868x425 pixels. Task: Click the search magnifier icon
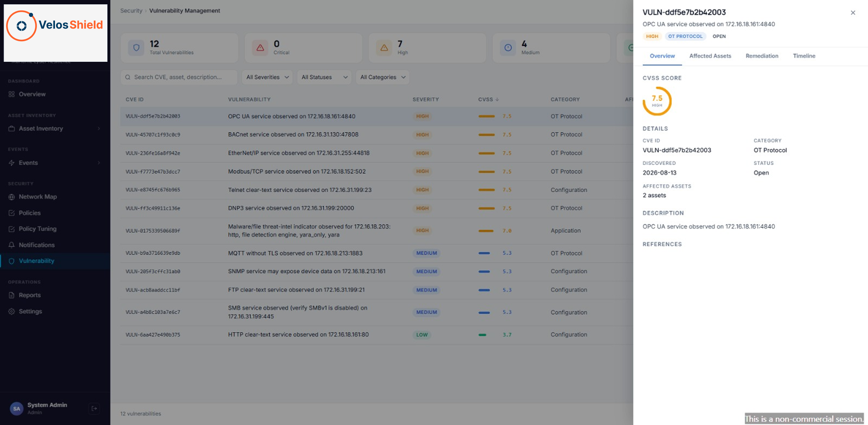point(128,77)
